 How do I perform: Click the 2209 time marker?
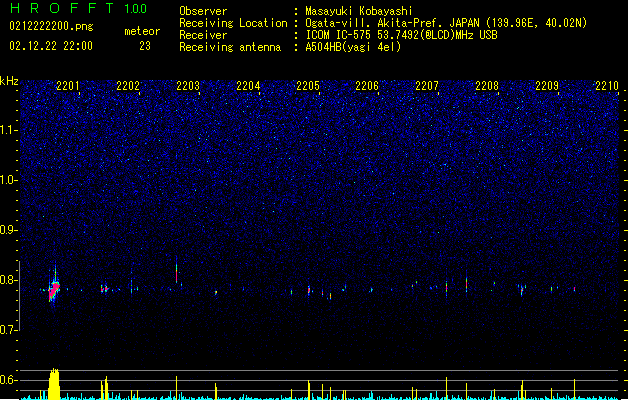(x=547, y=86)
